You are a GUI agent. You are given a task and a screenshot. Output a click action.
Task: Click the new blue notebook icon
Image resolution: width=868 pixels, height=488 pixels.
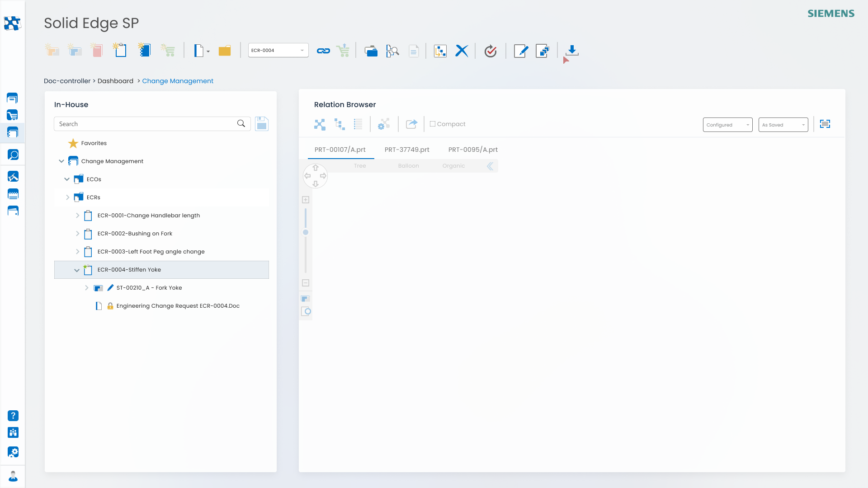pos(144,50)
